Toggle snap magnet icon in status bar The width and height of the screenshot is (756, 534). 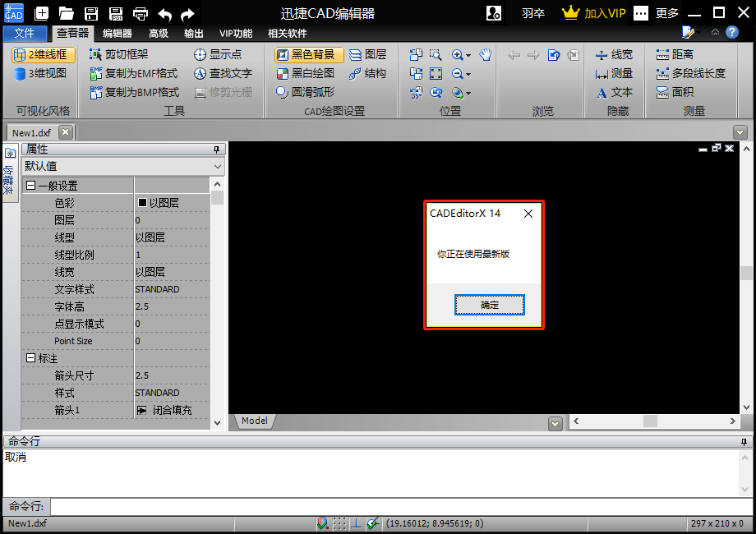click(323, 523)
